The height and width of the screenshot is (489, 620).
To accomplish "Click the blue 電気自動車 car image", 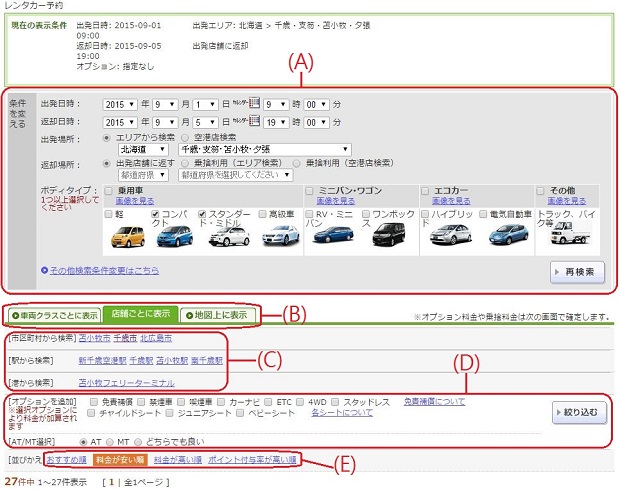I will pyautogui.click(x=508, y=234).
